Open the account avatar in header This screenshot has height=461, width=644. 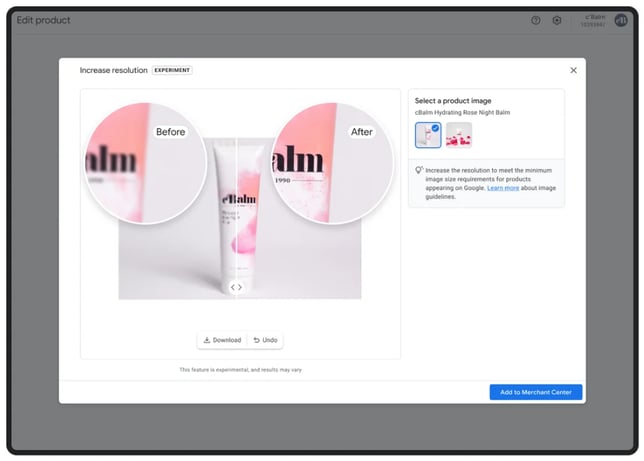[x=621, y=20]
